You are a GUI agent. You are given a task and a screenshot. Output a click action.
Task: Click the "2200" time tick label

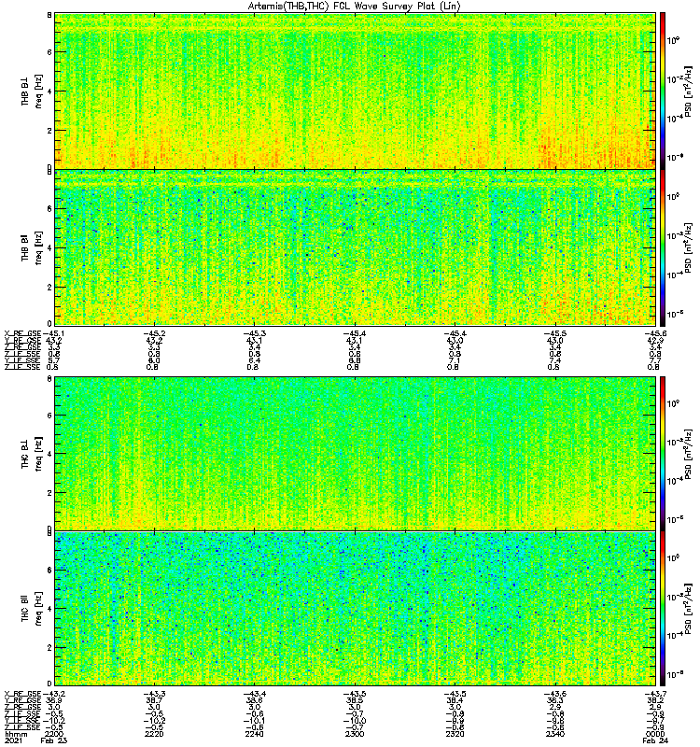53,734
